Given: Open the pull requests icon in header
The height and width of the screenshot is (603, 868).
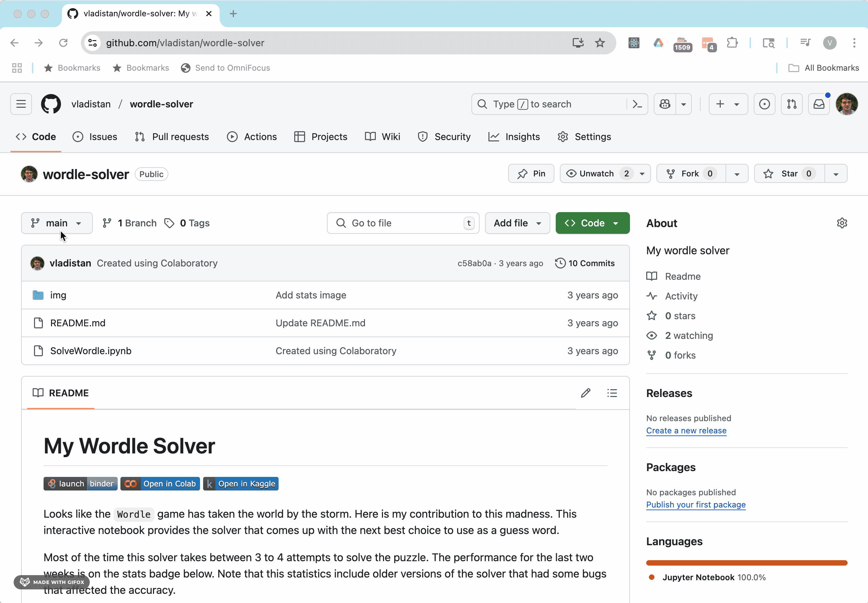Looking at the screenshot, I should click(x=791, y=104).
